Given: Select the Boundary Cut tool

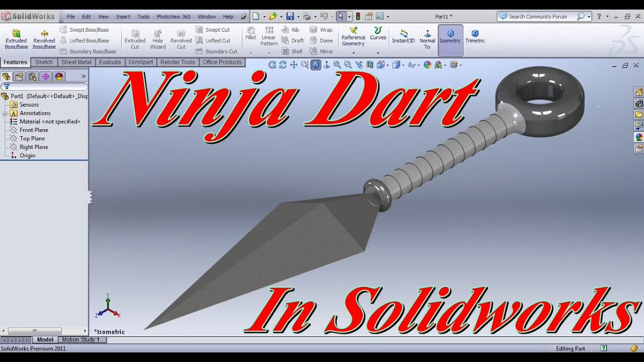Looking at the screenshot, I should pos(216,51).
